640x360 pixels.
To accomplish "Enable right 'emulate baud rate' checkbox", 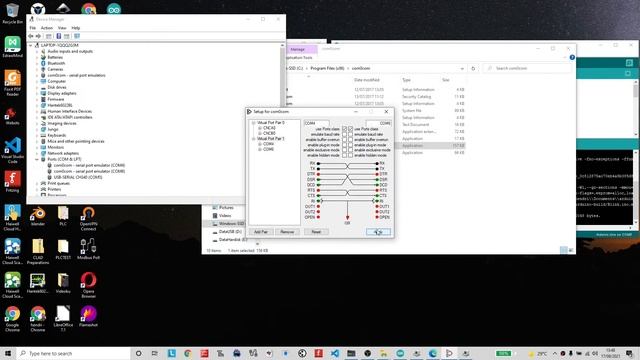I will pos(351,134).
